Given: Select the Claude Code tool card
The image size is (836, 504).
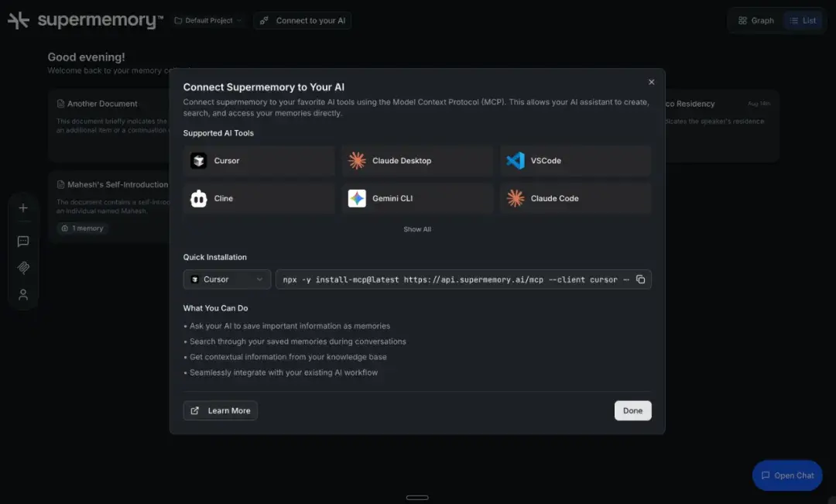Looking at the screenshot, I should 576,198.
